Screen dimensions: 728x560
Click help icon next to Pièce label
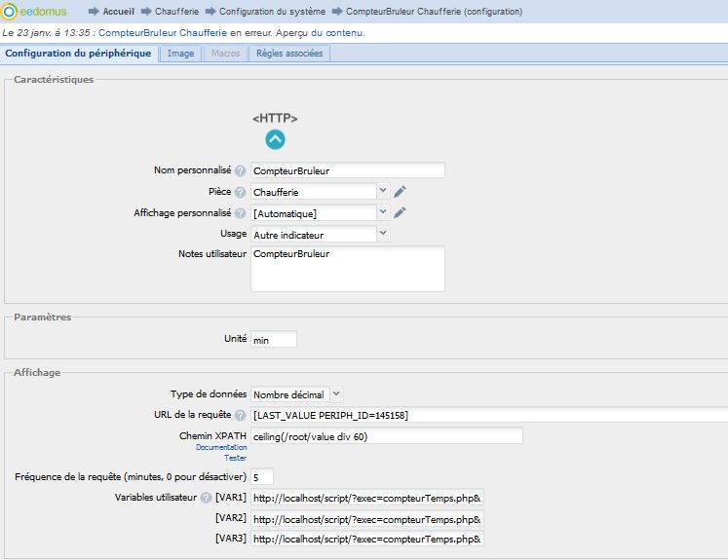[240, 193]
